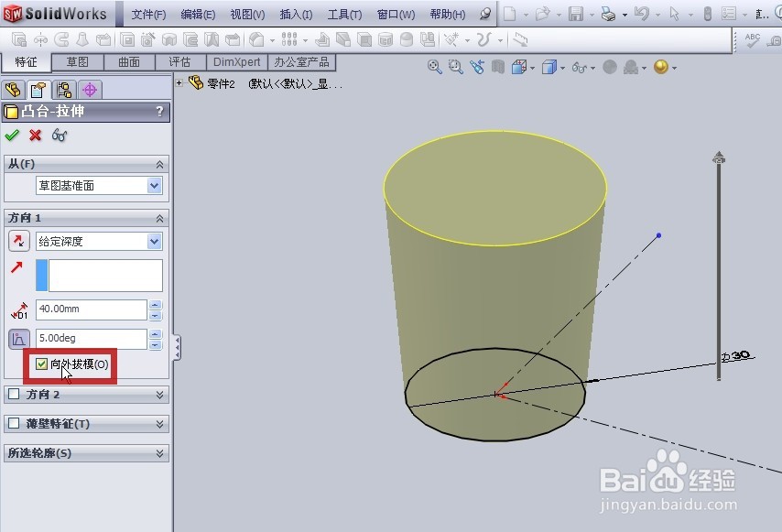Click the help question mark in panel header
782x532 pixels.
coord(159,111)
